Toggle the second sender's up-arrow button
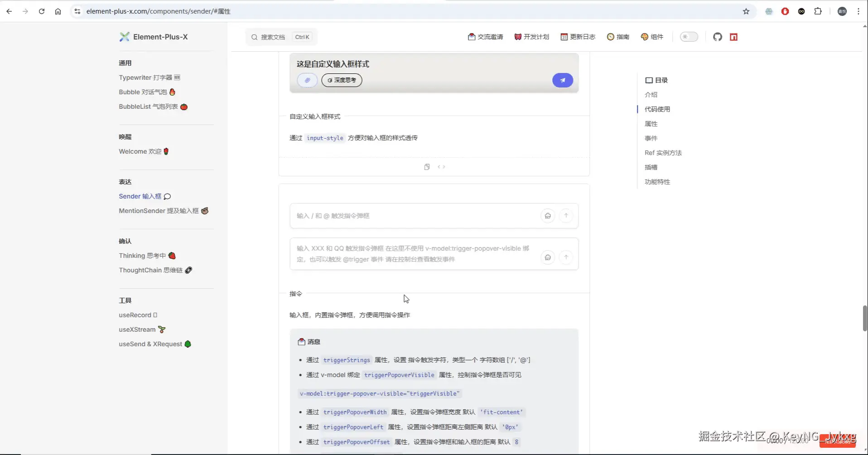The height and width of the screenshot is (455, 868). (566, 257)
